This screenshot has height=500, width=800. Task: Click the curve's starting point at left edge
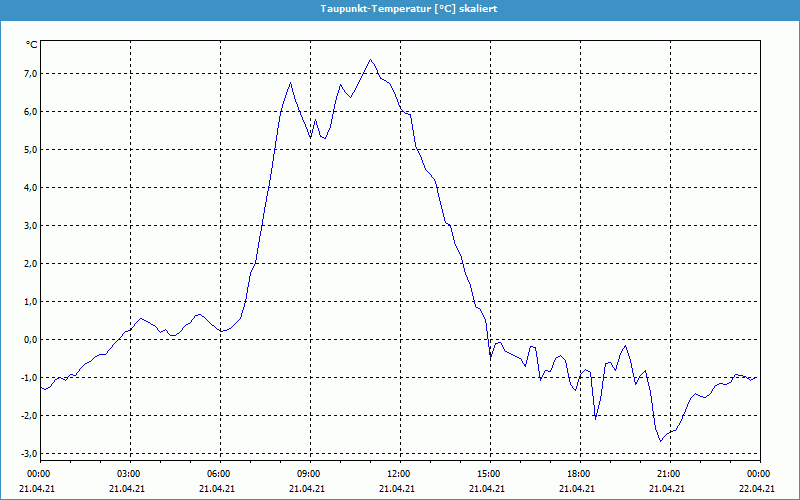pyautogui.click(x=41, y=387)
